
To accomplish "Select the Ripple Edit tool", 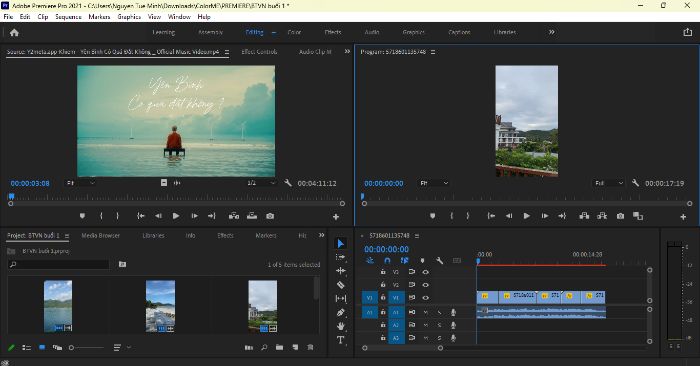I will [x=341, y=270].
